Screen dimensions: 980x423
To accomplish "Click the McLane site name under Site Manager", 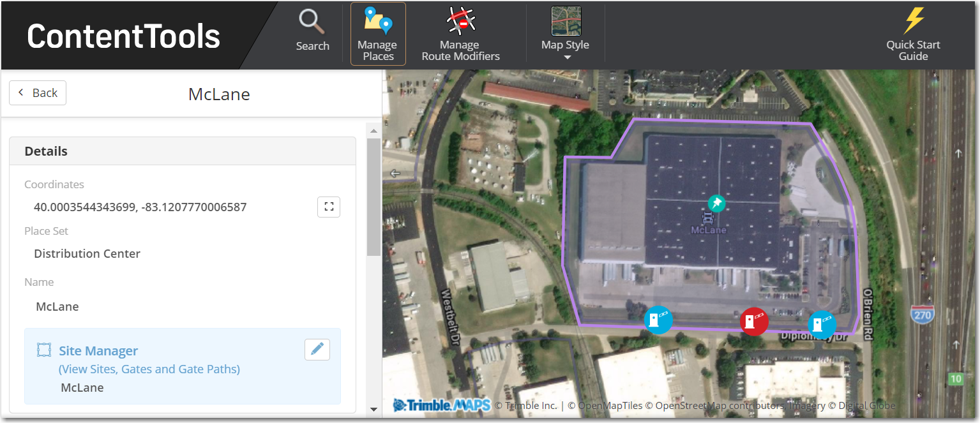I will point(82,387).
